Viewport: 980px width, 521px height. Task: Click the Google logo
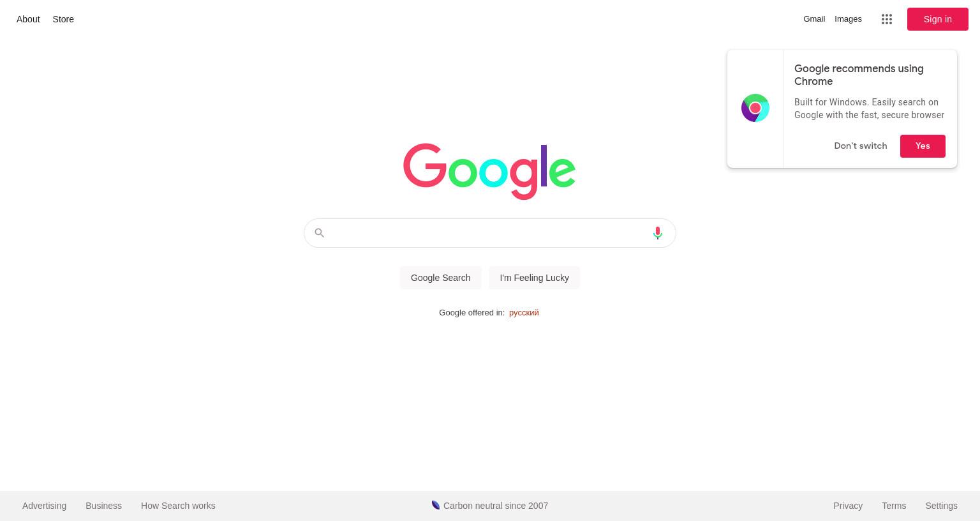(489, 171)
